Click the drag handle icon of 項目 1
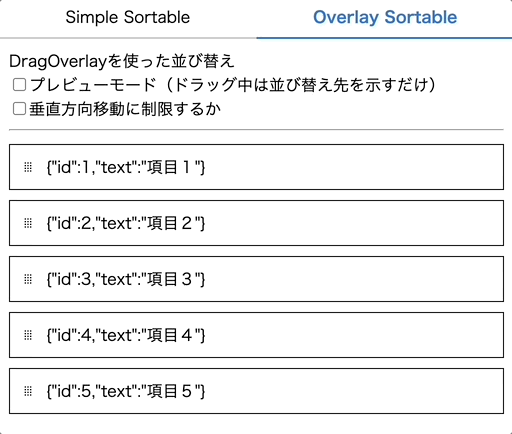The width and height of the screenshot is (512, 434). click(28, 167)
